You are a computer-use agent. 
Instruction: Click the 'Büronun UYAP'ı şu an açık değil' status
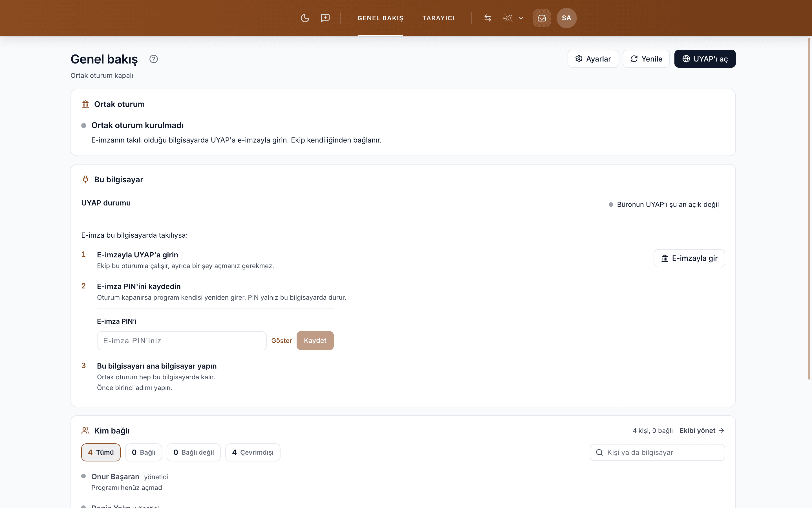tap(664, 204)
